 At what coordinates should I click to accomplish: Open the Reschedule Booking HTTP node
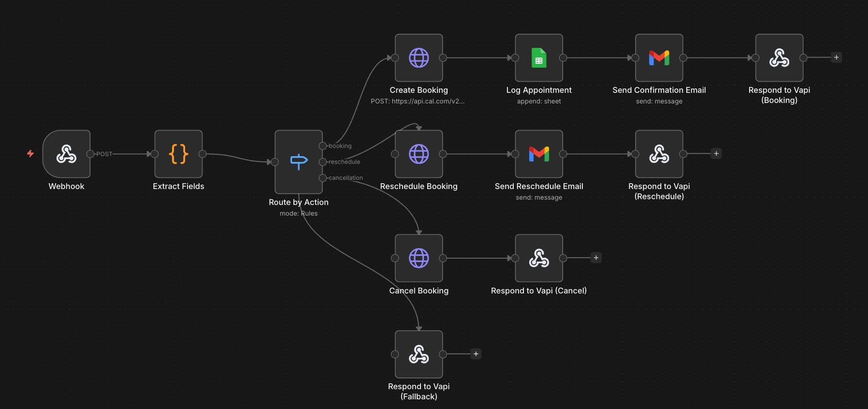[419, 154]
